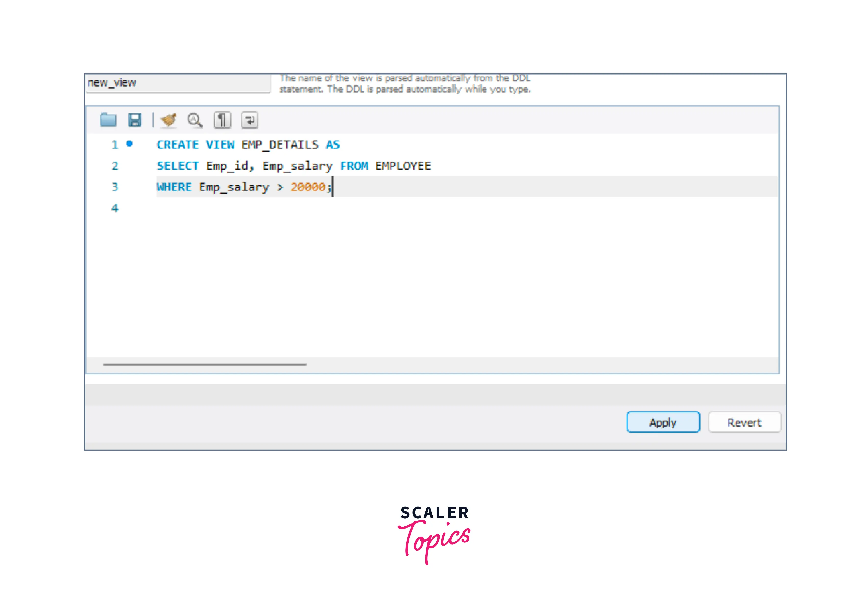This screenshot has height=614, width=868.
Task: Click line number 2 in the gutter
Action: [x=115, y=166]
